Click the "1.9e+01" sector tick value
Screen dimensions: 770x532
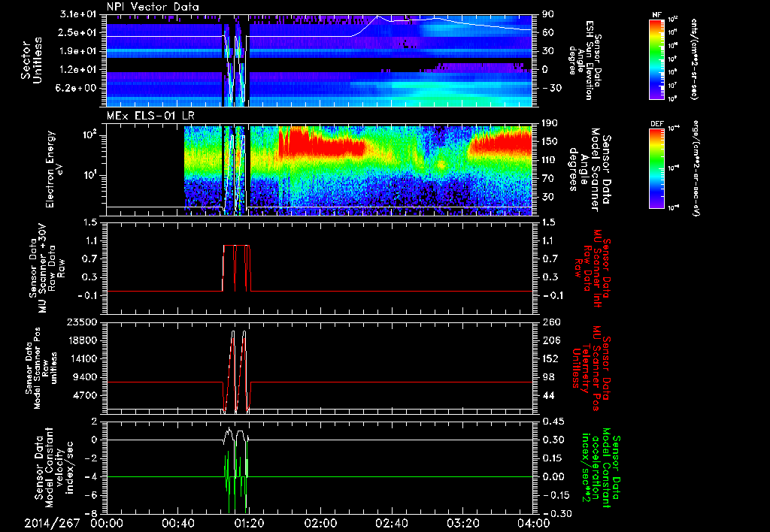point(78,51)
